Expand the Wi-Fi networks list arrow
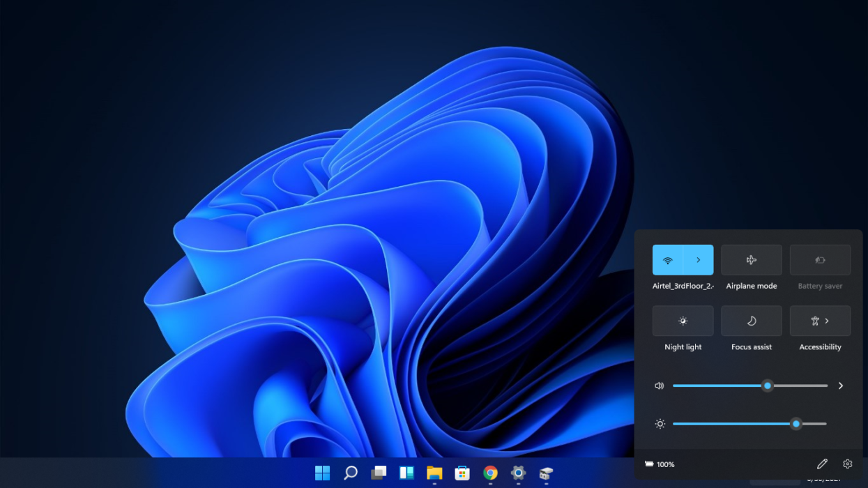868x488 pixels. [x=699, y=260]
